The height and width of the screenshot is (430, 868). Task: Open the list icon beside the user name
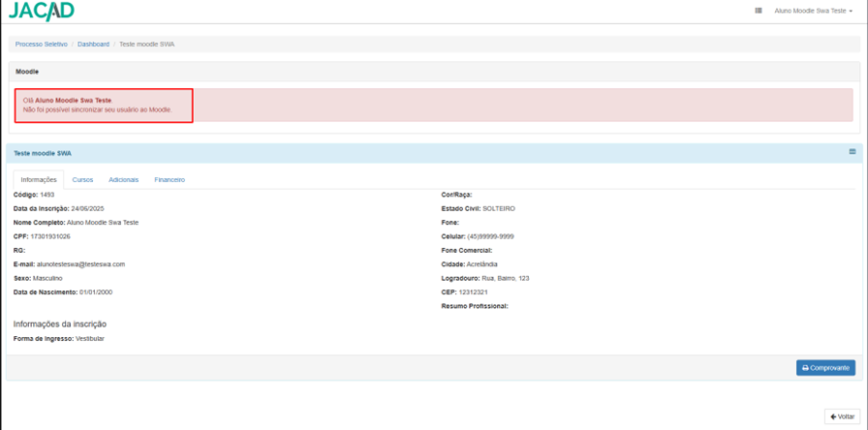pos(759,11)
